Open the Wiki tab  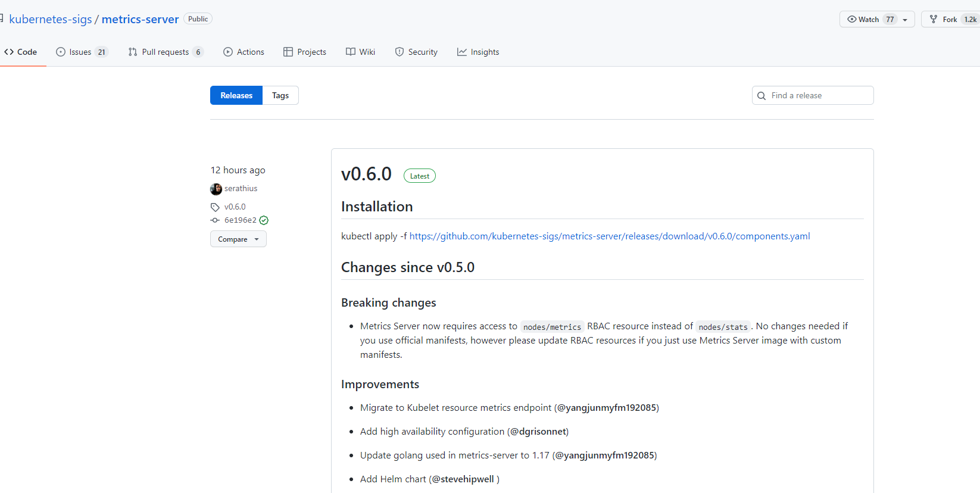[360, 52]
